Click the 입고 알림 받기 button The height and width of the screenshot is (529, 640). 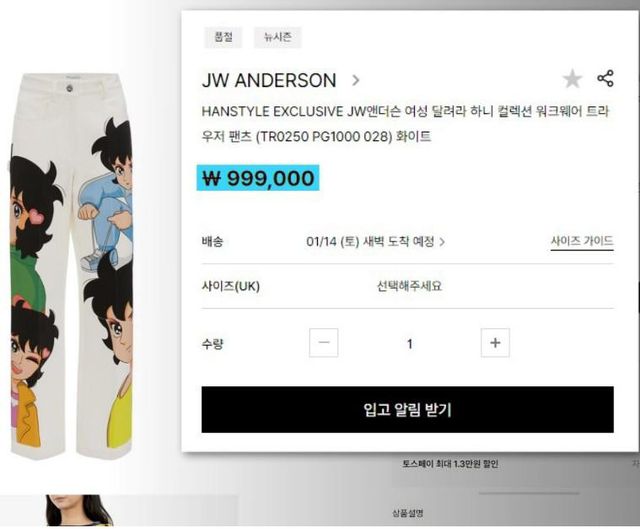[407, 409]
